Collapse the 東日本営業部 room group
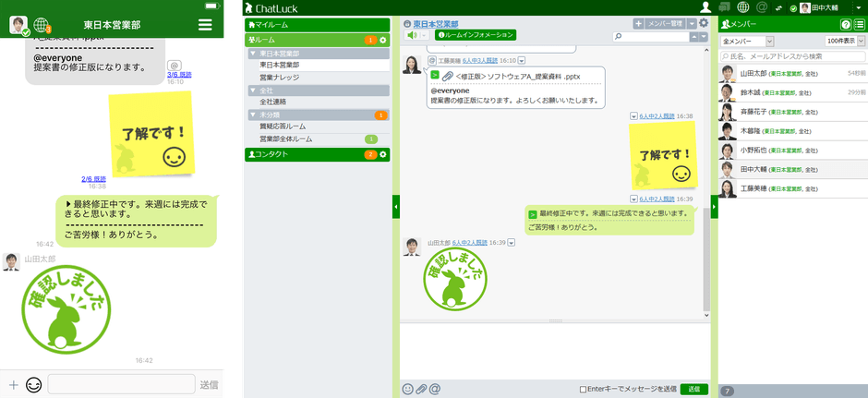 [253, 54]
